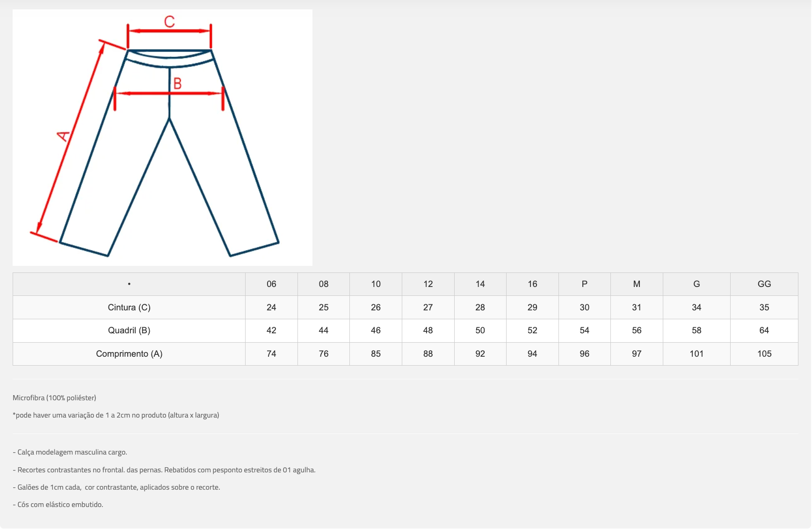Image resolution: width=812 pixels, height=529 pixels.
Task: Click Cintura value '30' for size P
Action: [x=585, y=308]
